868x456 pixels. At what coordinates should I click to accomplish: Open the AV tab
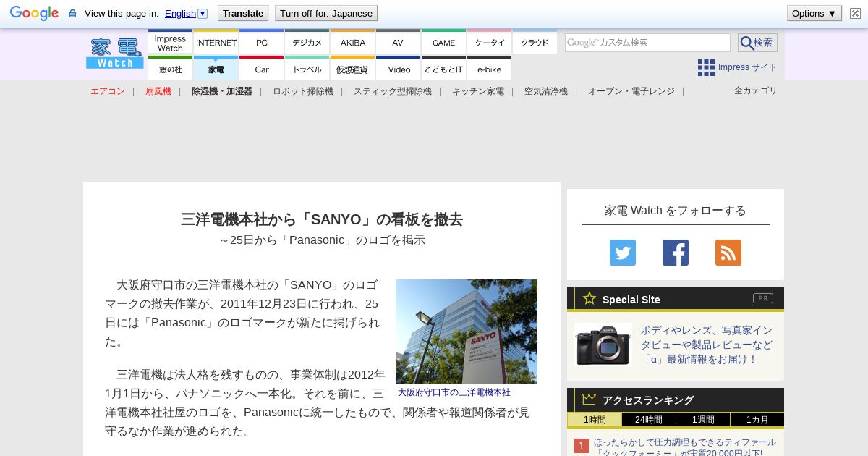(x=398, y=42)
